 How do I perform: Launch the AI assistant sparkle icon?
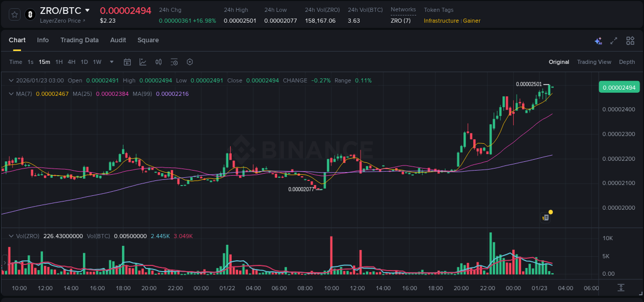click(x=598, y=40)
